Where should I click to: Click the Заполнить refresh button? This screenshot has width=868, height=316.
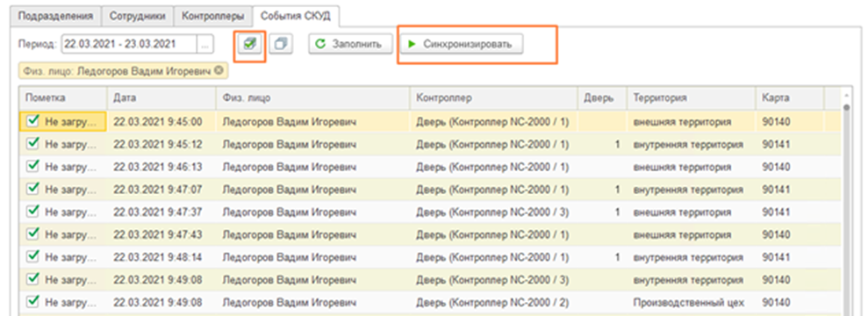pos(350,44)
